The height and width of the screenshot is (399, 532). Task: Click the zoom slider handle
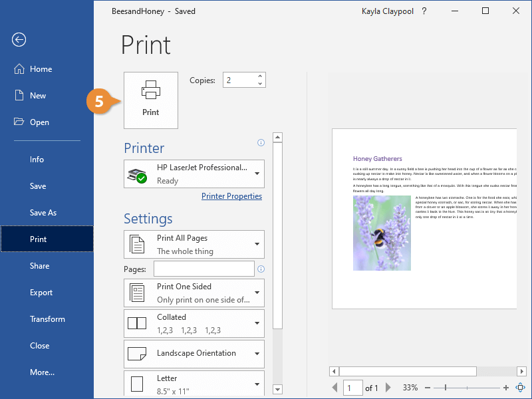pyautogui.click(x=444, y=388)
